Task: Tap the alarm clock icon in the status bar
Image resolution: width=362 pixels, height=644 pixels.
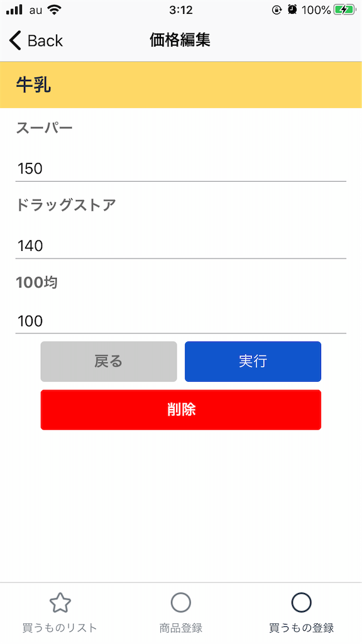Action: tap(290, 9)
